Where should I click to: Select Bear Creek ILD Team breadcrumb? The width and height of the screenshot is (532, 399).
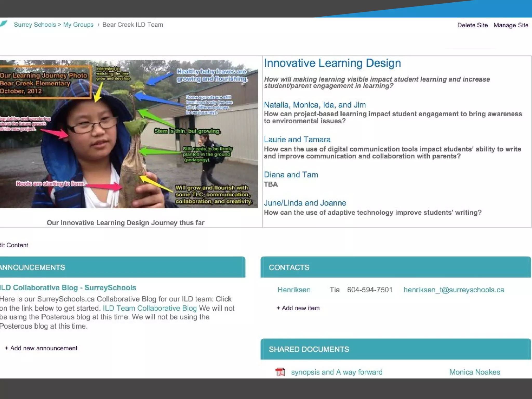(132, 25)
